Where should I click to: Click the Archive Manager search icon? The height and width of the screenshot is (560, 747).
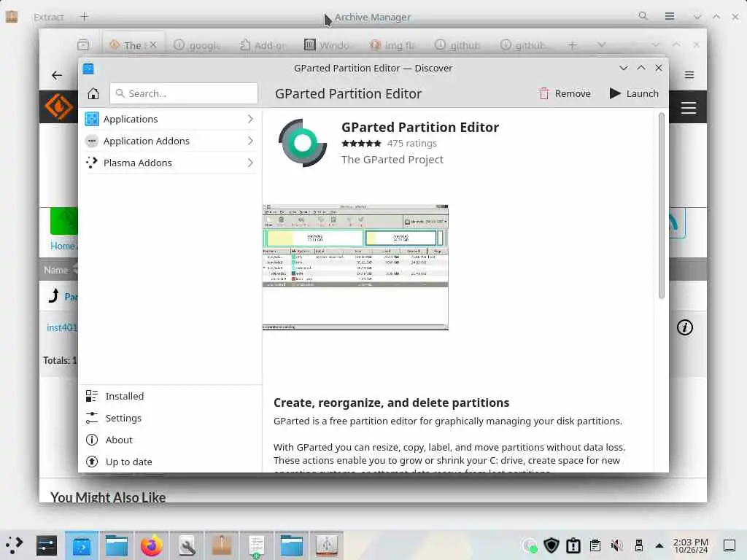point(643,16)
